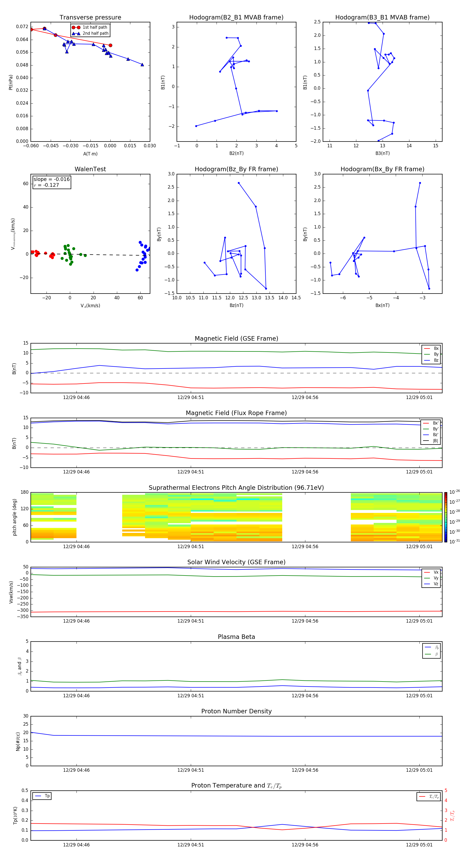Select '12/29 04:46' under Magnetic Field GSE panel
The width and height of the screenshot is (473, 868).
76,398
